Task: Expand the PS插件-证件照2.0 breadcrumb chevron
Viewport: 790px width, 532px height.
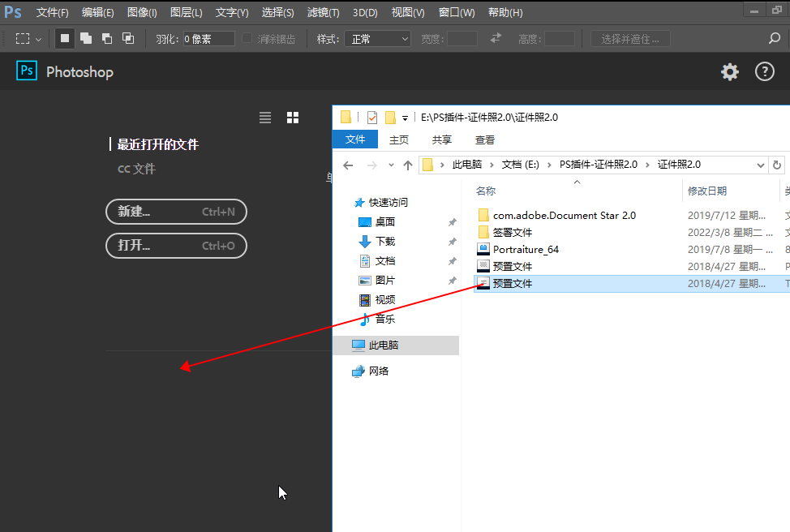Action: (647, 165)
